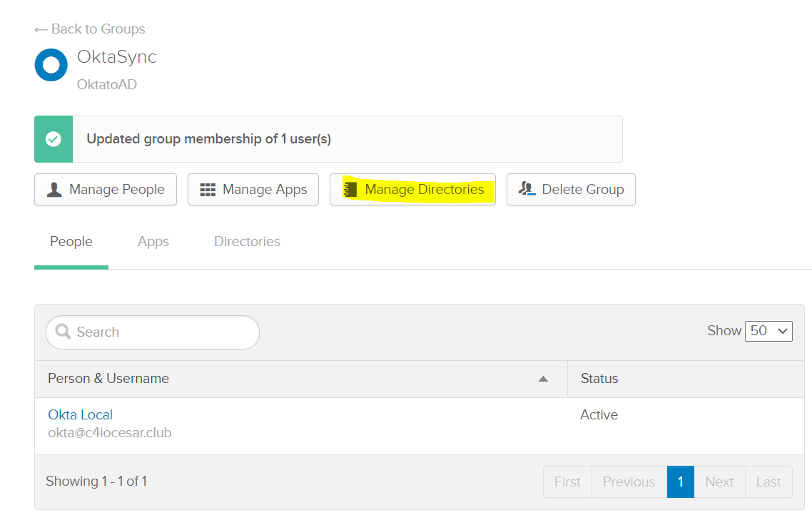This screenshot has height=520, width=812.
Task: Switch to the People tab
Action: point(71,242)
